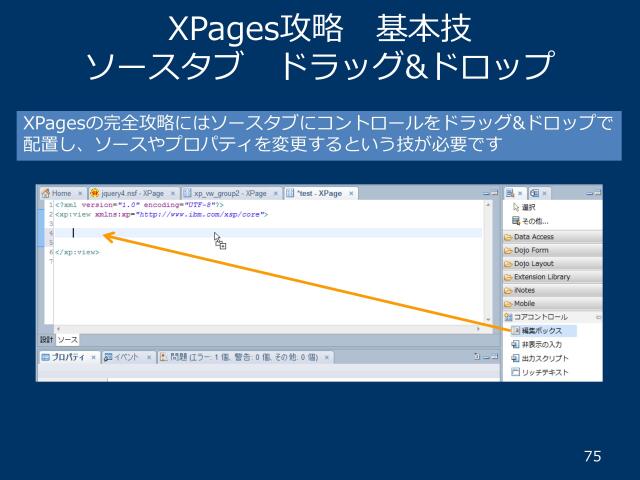Open the jquery4.nsf - XPage tab
The width and height of the screenshot is (640, 480).
[x=130, y=192]
